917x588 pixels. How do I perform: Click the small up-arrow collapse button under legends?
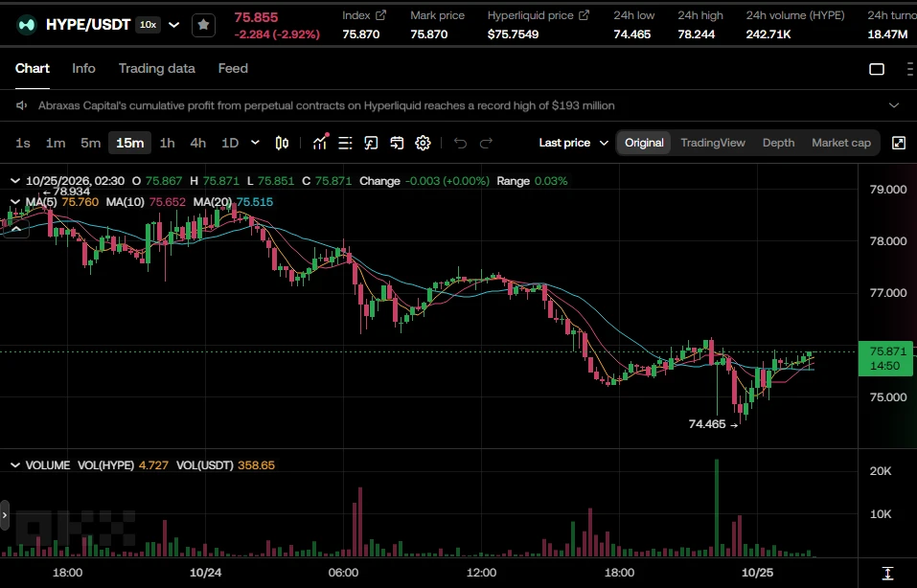(16, 229)
